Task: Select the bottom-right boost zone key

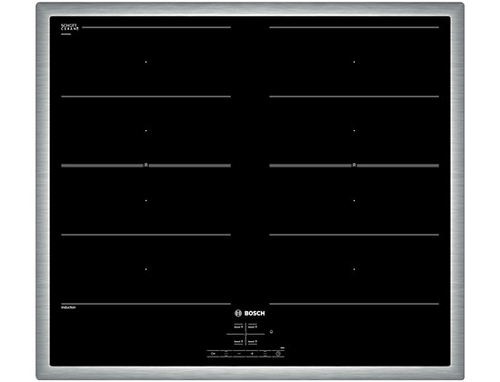Action: pos(253,342)
